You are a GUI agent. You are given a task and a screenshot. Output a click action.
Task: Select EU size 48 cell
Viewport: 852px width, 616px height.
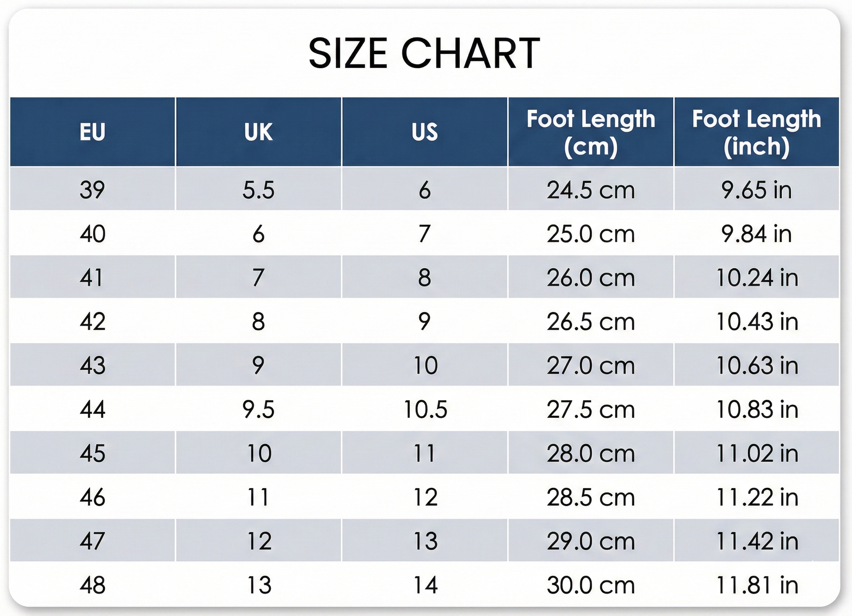92,585
